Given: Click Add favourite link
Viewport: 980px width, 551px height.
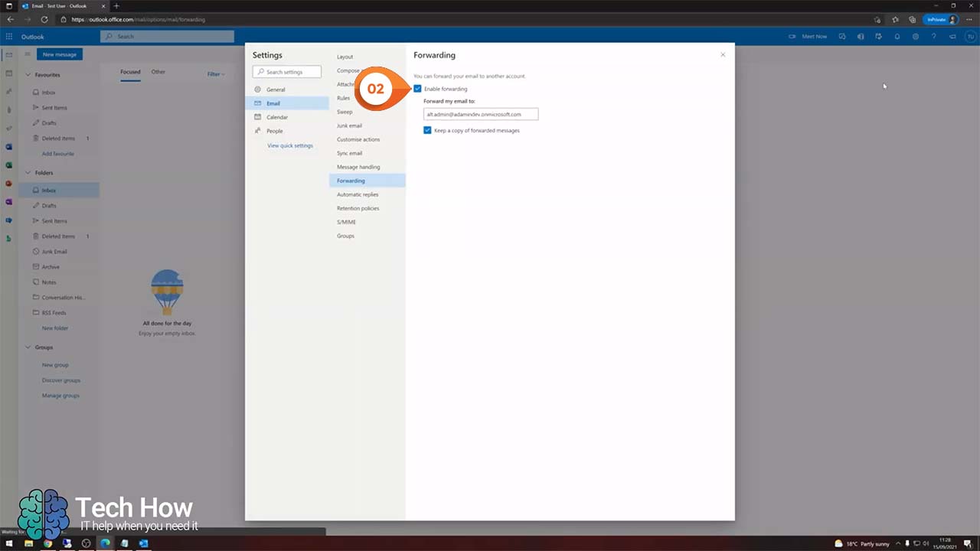Looking at the screenshot, I should point(58,154).
